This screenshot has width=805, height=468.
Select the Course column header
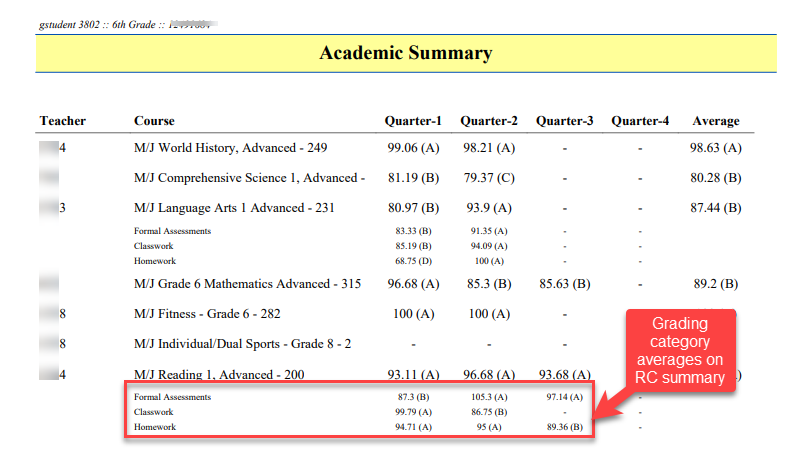pyautogui.click(x=154, y=121)
